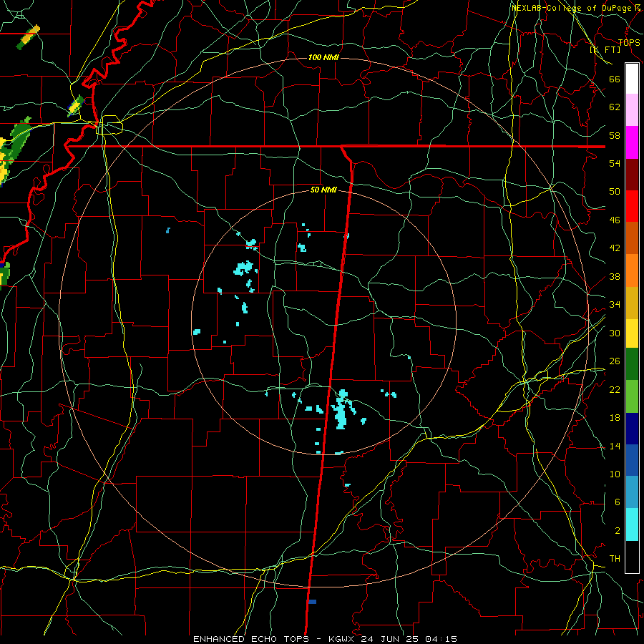The width and height of the screenshot is (644, 644).
Task: Click the '50 NMI' range ring label
Action: pyautogui.click(x=323, y=190)
